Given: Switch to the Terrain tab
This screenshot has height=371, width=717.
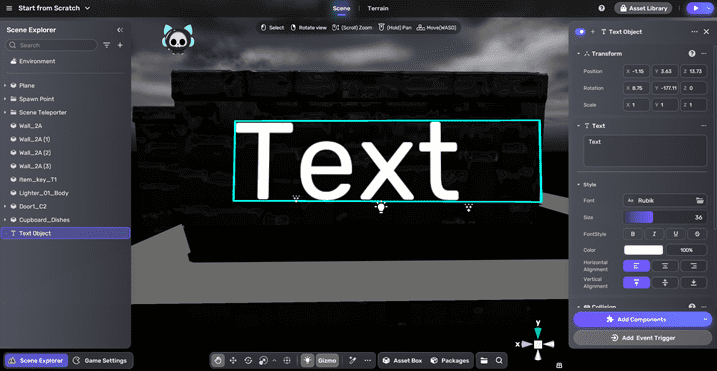Looking at the screenshot, I should 378,8.
